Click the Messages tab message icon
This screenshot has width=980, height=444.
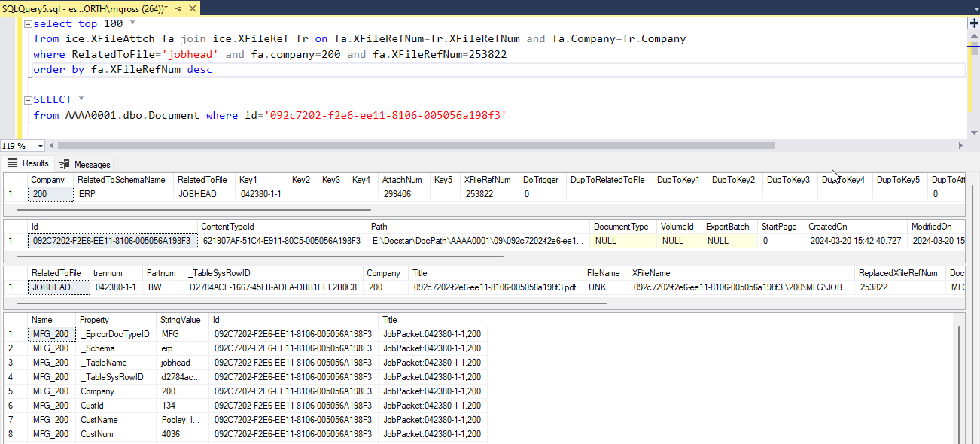64,163
